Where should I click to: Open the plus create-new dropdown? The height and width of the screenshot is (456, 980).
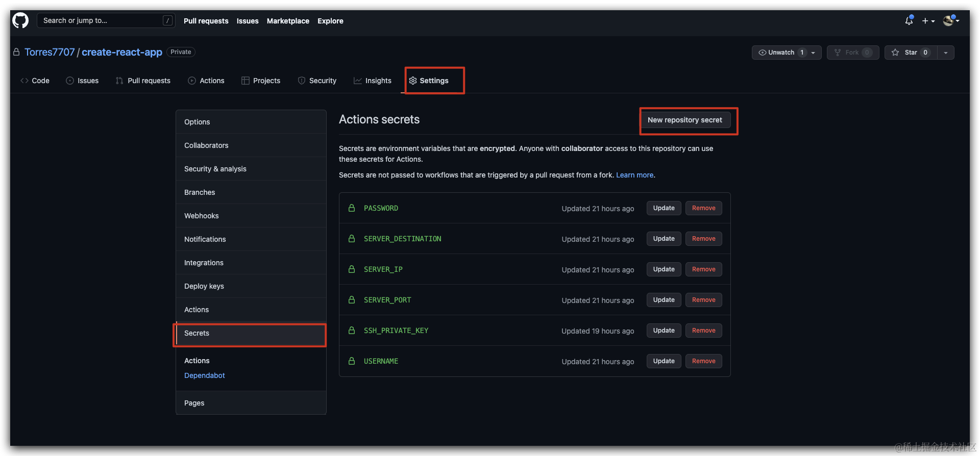(x=928, y=21)
